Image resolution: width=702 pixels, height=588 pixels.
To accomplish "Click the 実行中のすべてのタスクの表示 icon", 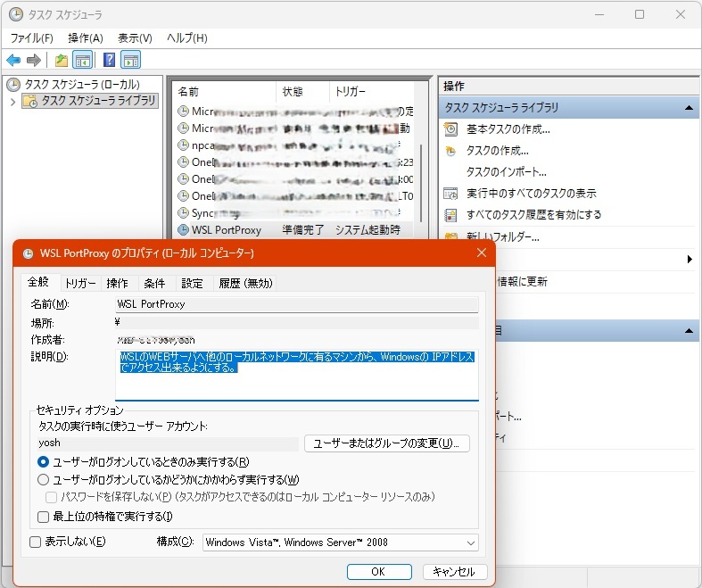I will click(451, 194).
